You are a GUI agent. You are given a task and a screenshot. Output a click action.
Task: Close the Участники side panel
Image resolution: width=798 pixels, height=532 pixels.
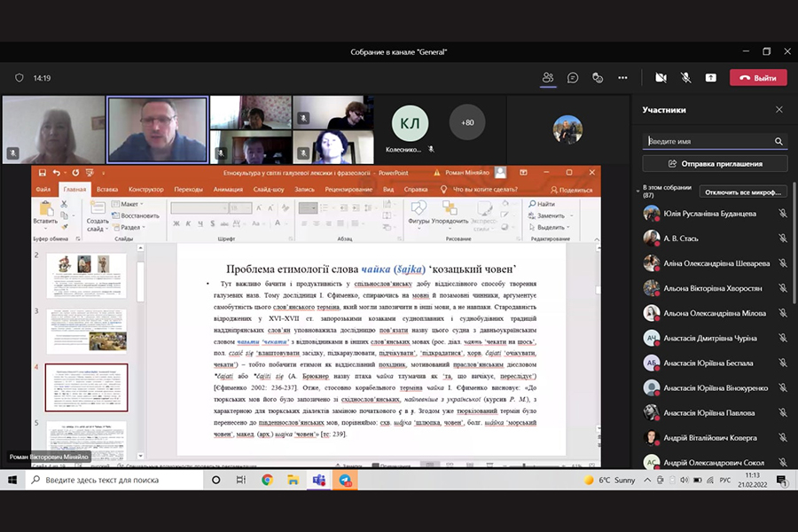778,110
